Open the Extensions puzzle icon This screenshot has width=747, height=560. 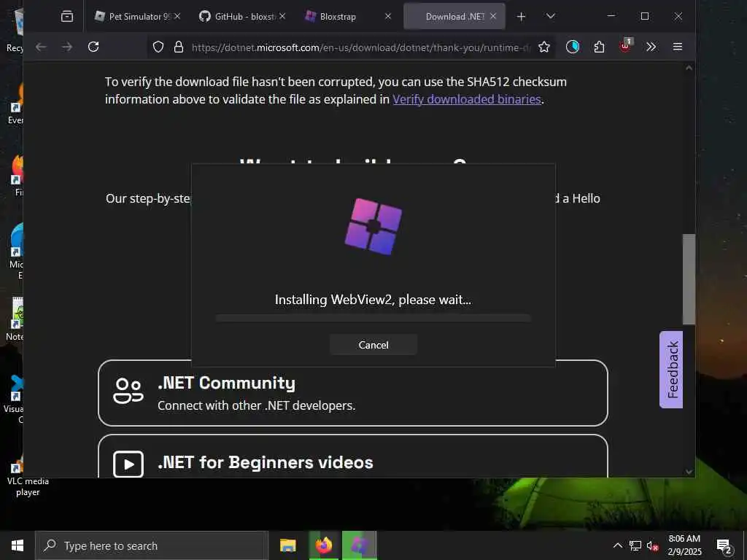599,47
